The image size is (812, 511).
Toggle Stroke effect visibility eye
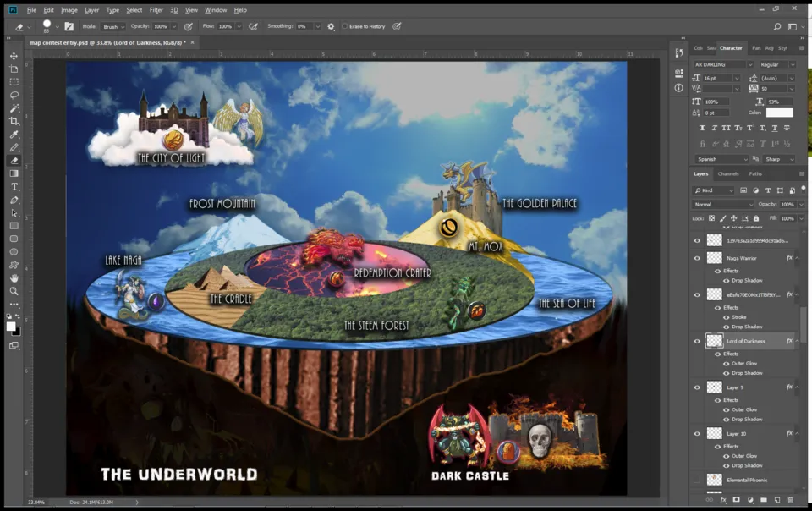(726, 317)
